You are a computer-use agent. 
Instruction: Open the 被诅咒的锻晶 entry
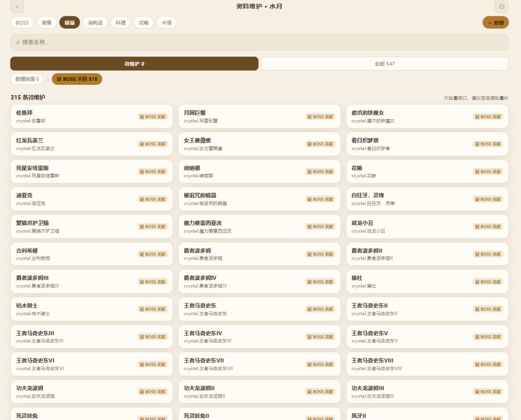click(259, 199)
